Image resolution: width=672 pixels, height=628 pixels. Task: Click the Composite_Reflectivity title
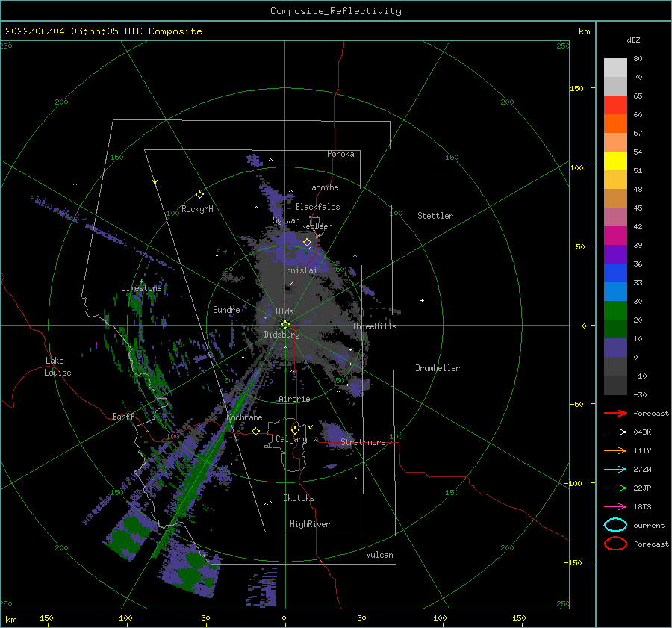click(336, 11)
